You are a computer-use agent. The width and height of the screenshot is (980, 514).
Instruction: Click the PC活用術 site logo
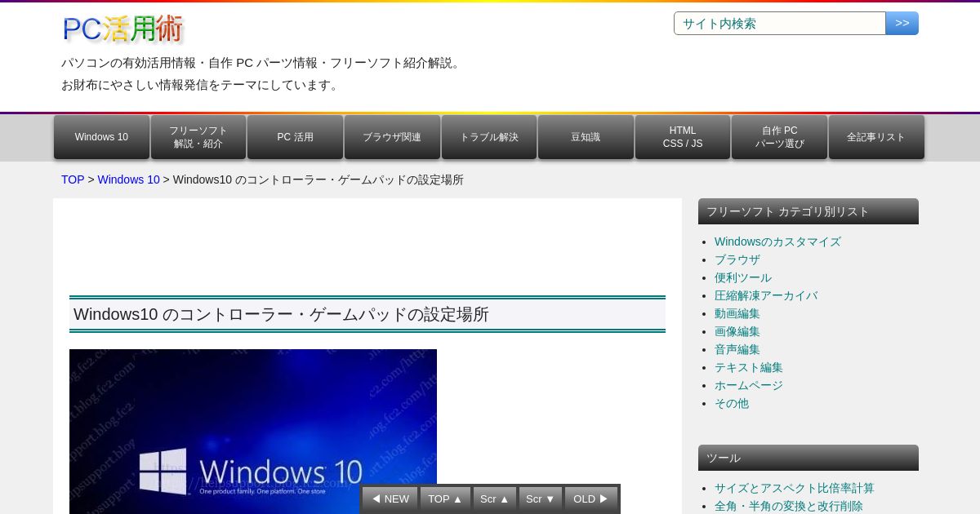point(122,29)
